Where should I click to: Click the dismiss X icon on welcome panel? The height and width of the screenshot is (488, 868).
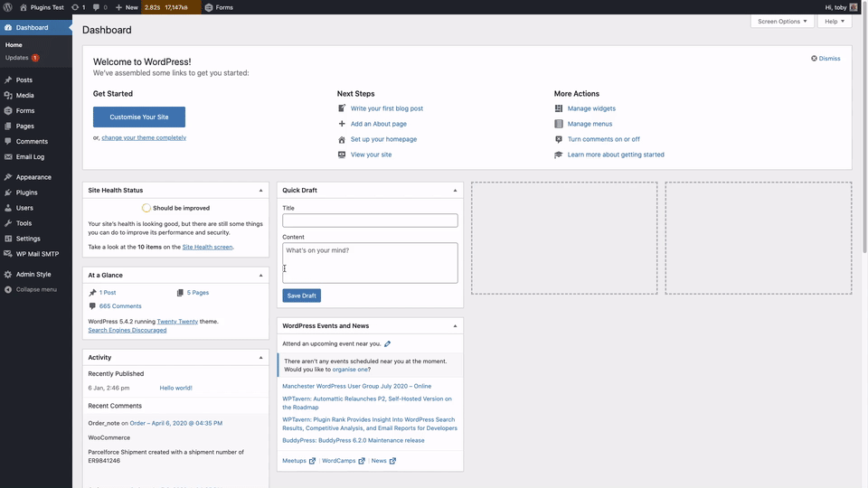[x=814, y=58]
